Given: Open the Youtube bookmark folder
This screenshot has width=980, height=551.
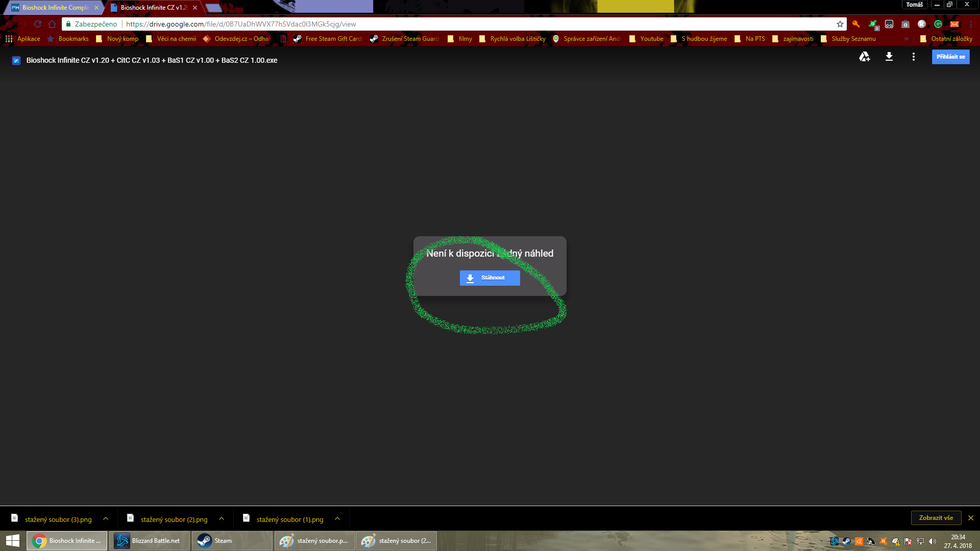Looking at the screenshot, I should pyautogui.click(x=646, y=39).
